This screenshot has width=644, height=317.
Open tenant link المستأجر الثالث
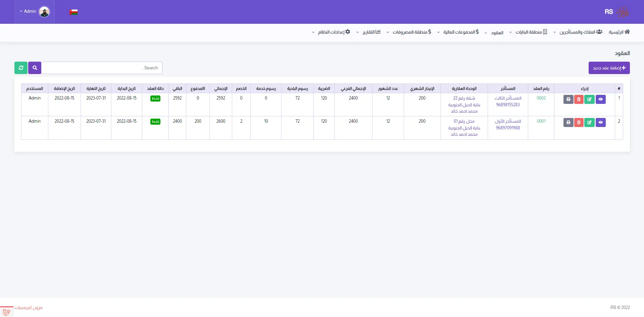(x=508, y=98)
